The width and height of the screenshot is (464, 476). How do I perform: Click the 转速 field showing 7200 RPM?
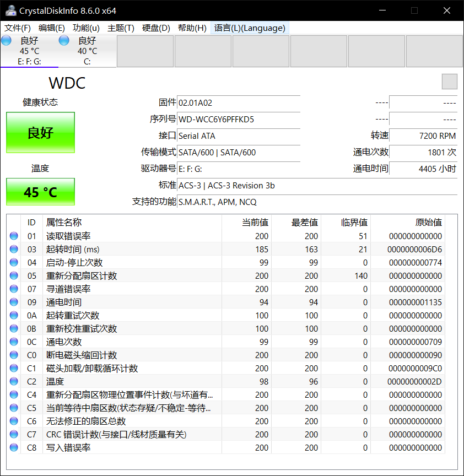[423, 136]
